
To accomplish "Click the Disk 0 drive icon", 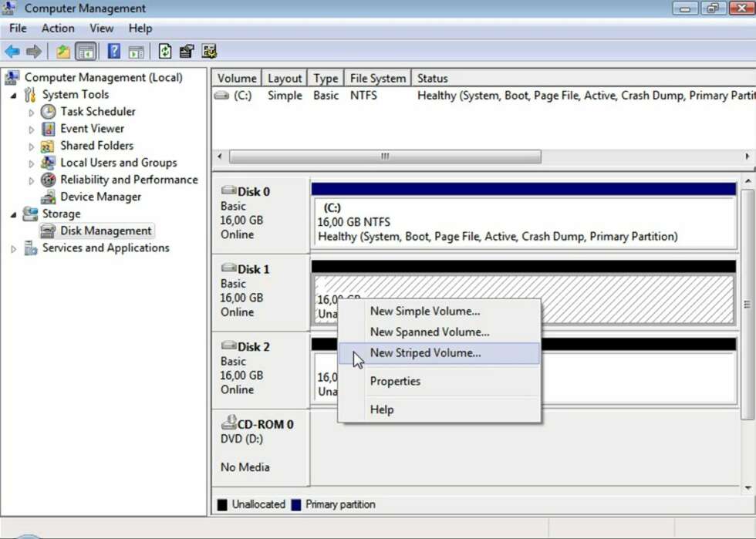I will click(228, 190).
